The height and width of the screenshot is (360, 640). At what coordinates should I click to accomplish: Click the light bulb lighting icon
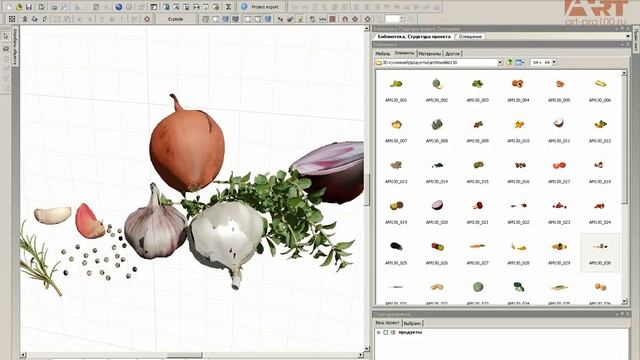coord(300,19)
